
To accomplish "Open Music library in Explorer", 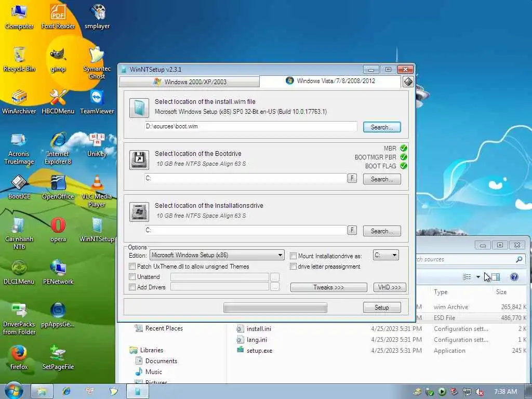I will pos(149,371).
